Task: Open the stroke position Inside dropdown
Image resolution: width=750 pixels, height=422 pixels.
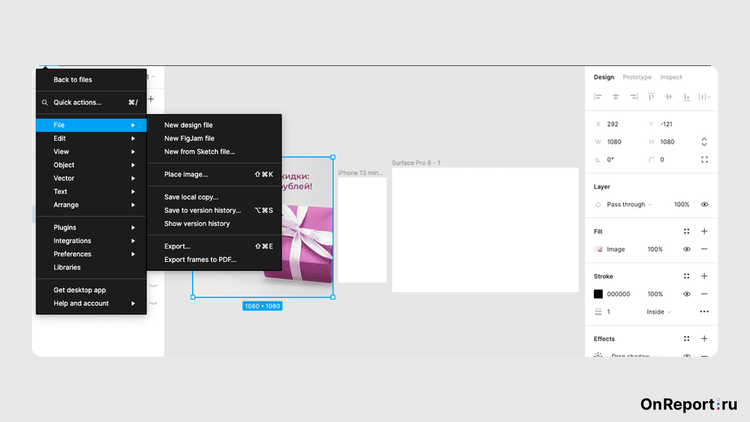Action: pos(658,312)
